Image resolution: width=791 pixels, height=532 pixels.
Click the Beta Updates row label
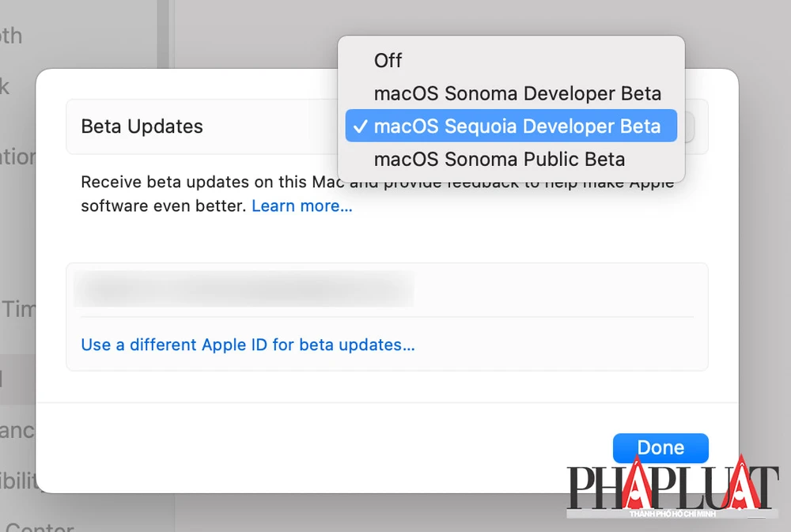(142, 126)
